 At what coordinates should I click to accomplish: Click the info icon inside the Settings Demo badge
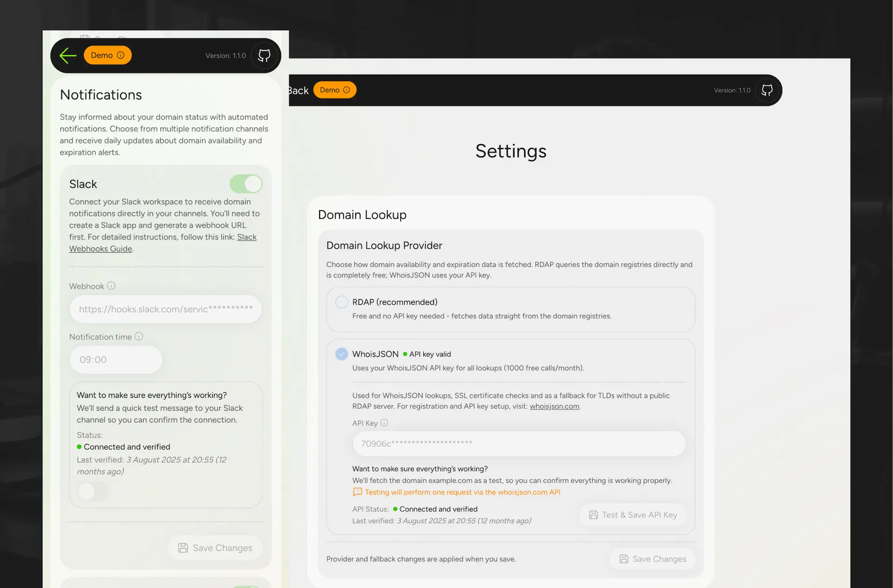coord(347,90)
